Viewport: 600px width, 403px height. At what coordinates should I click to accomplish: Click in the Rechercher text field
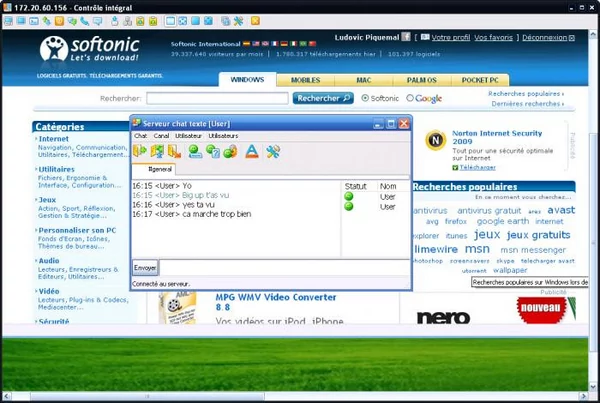217,98
